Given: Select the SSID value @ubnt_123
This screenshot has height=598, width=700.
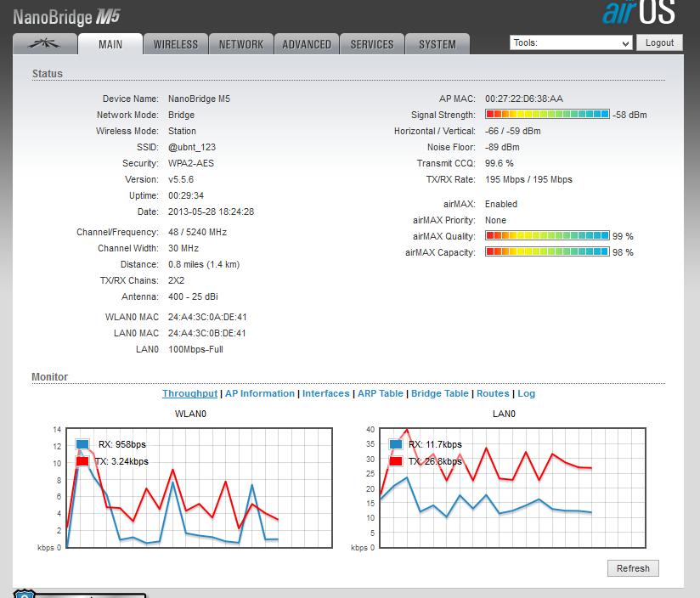Looking at the screenshot, I should (192, 147).
